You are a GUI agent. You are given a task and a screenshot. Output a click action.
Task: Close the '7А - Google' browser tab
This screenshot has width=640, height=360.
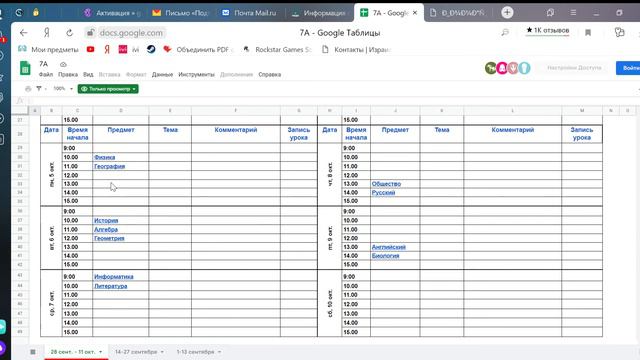[415, 13]
